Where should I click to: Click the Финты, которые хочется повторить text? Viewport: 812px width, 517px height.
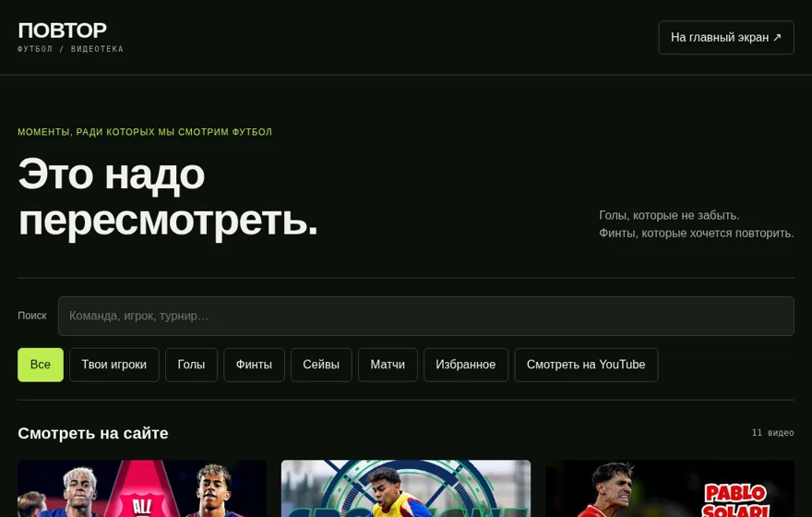[x=697, y=234]
